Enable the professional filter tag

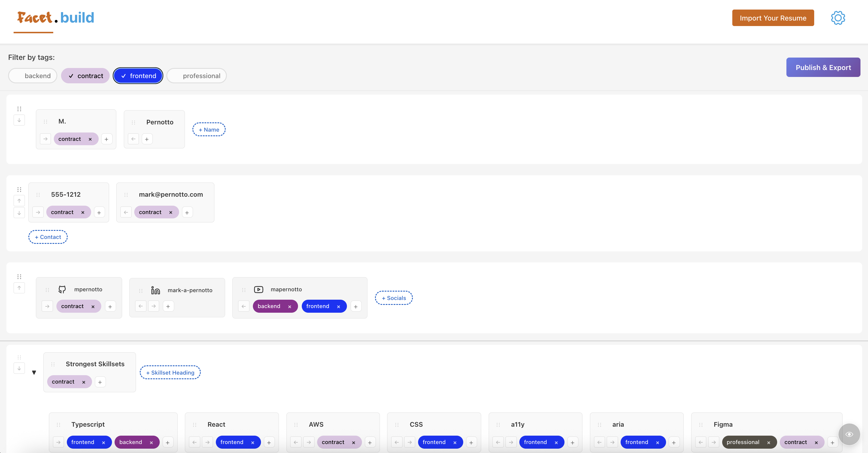196,76
